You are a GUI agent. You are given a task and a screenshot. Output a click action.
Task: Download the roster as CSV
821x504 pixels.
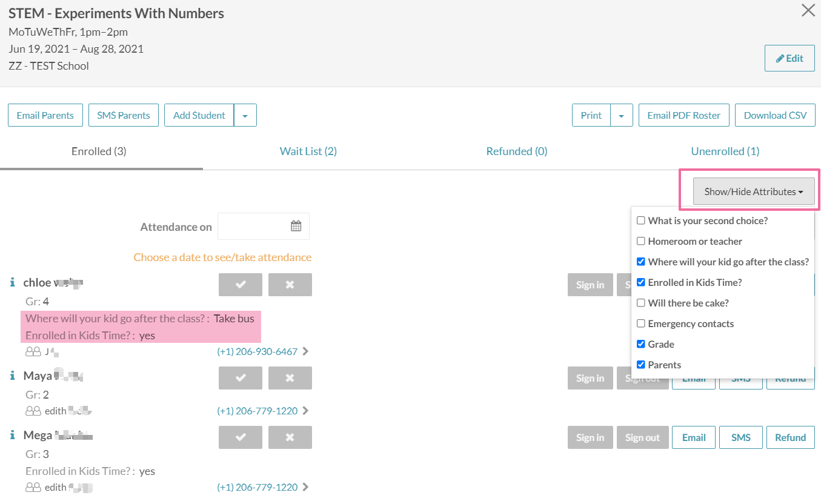(x=774, y=115)
